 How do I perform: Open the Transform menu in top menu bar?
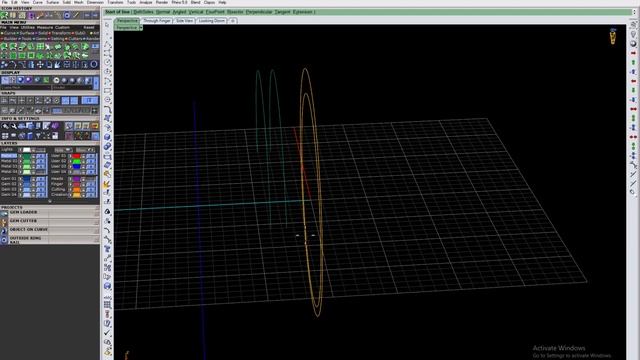click(115, 2)
